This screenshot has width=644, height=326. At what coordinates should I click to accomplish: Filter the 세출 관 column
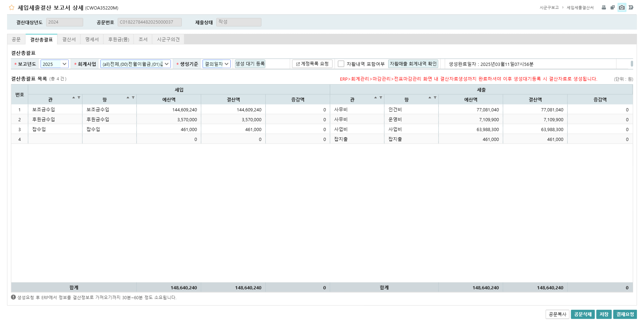381,98
